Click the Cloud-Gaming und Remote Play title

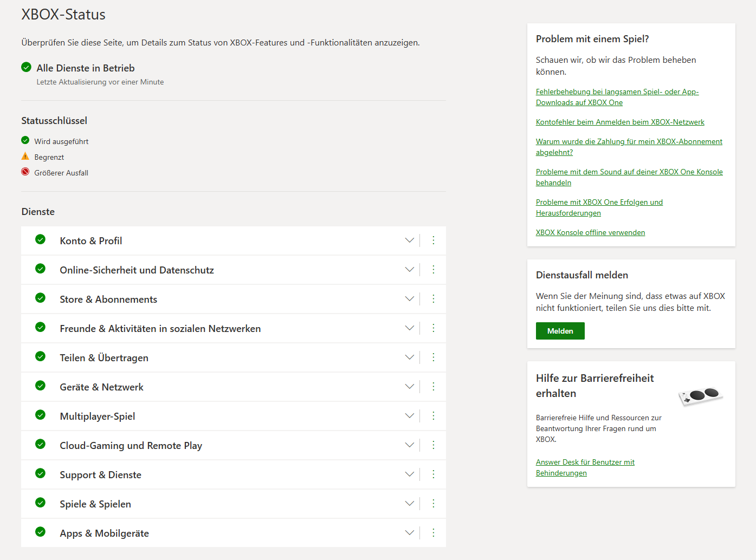point(131,446)
